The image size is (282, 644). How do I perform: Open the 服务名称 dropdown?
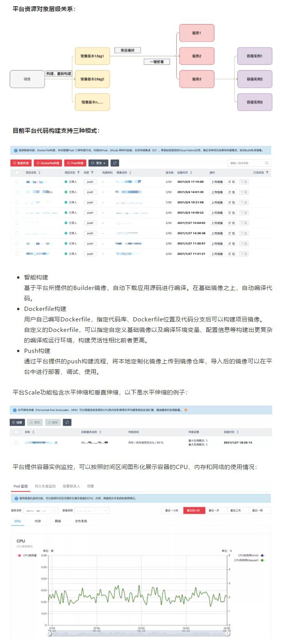tap(40, 510)
